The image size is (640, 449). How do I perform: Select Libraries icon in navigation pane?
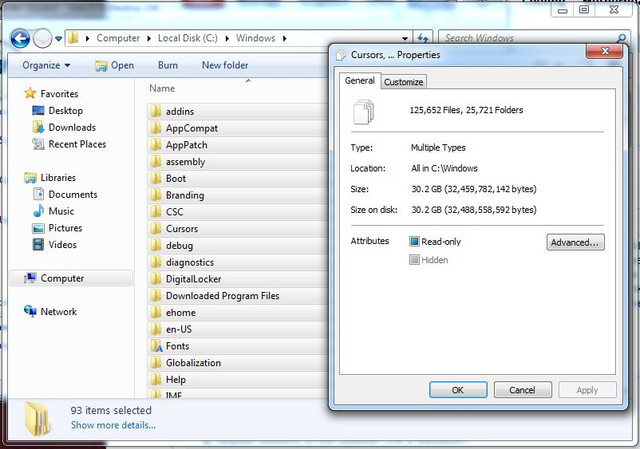(x=30, y=178)
